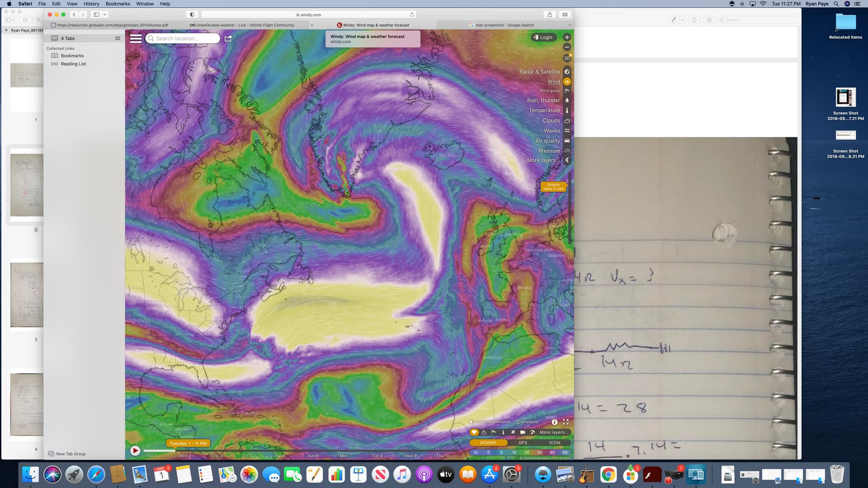Toggle particles animation switch

click(472, 422)
